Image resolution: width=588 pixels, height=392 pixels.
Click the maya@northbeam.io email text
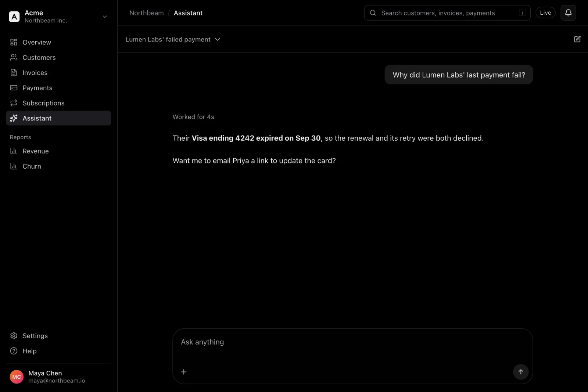pyautogui.click(x=57, y=381)
